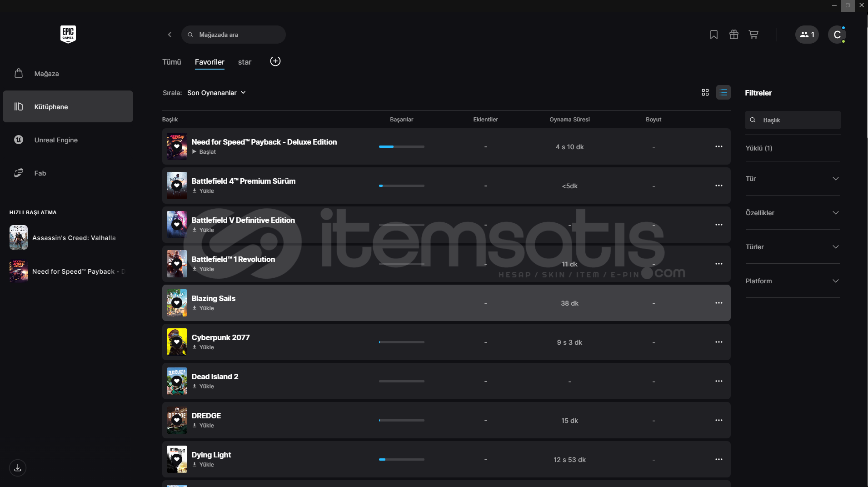Switch to list view layout
868x487 pixels.
tap(723, 92)
